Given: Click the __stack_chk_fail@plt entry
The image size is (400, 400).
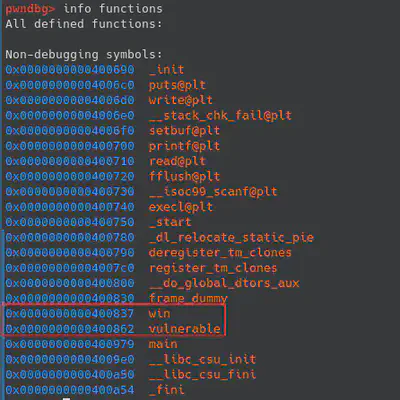Looking at the screenshot, I should click(220, 115).
